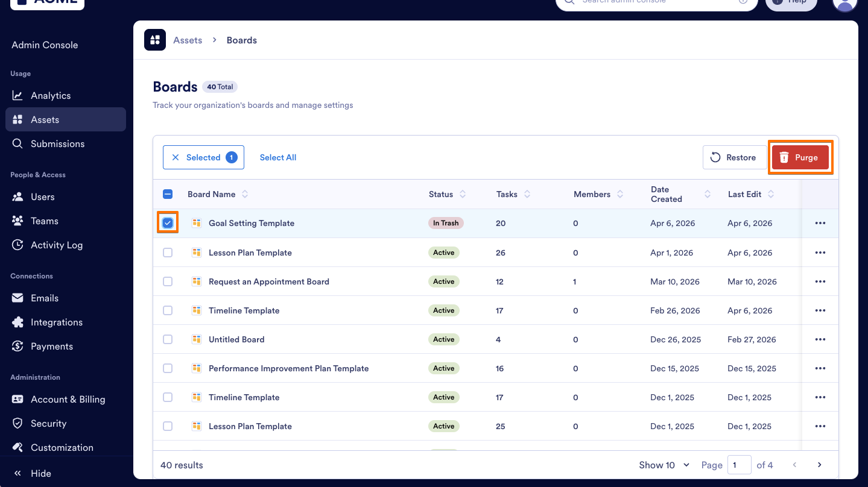This screenshot has width=868, height=487.
Task: Select Payments from the sidebar
Action: (51, 346)
